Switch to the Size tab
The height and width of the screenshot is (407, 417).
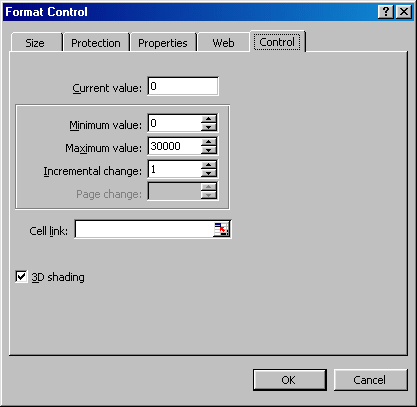[x=37, y=43]
